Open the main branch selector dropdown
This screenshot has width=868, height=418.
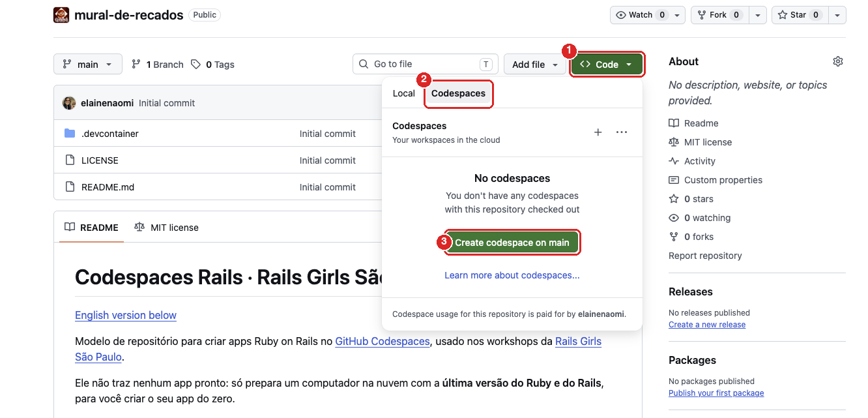[88, 65]
